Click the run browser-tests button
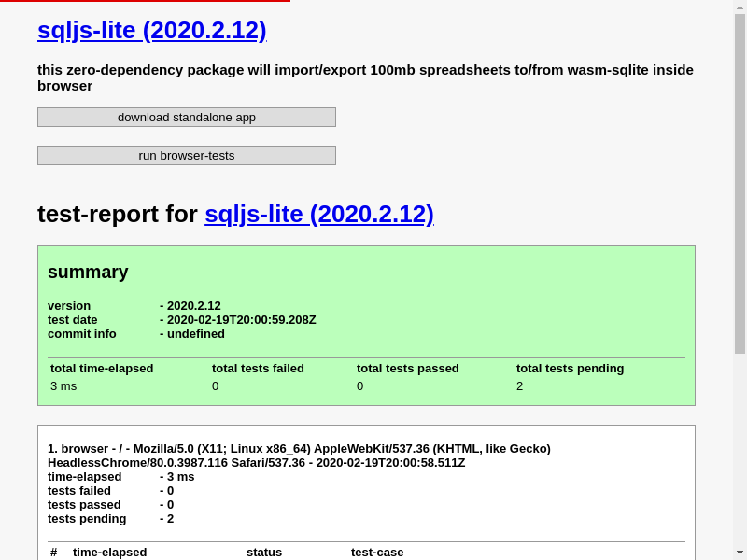Screen dimensions: 747x560 187,155
